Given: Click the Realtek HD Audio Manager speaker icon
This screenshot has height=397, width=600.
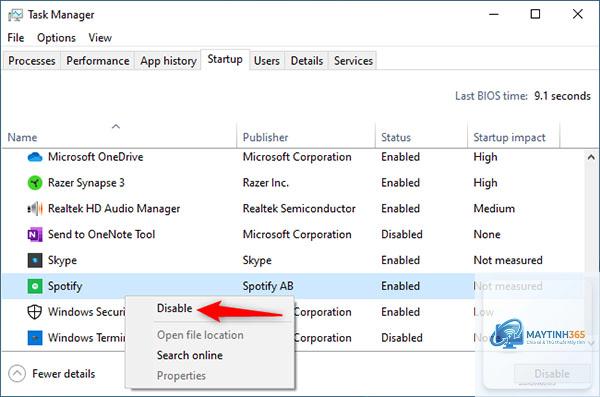Looking at the screenshot, I should [x=35, y=209].
